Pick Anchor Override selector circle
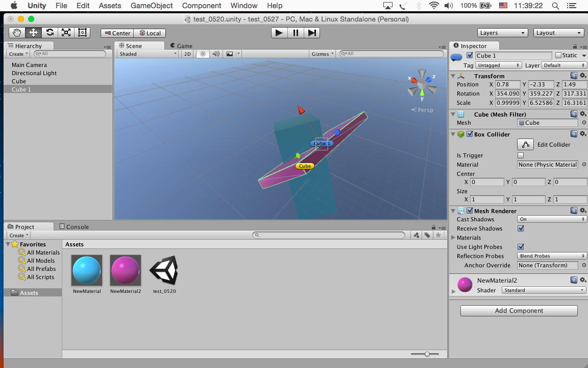The height and width of the screenshot is (368, 588). pos(584,265)
